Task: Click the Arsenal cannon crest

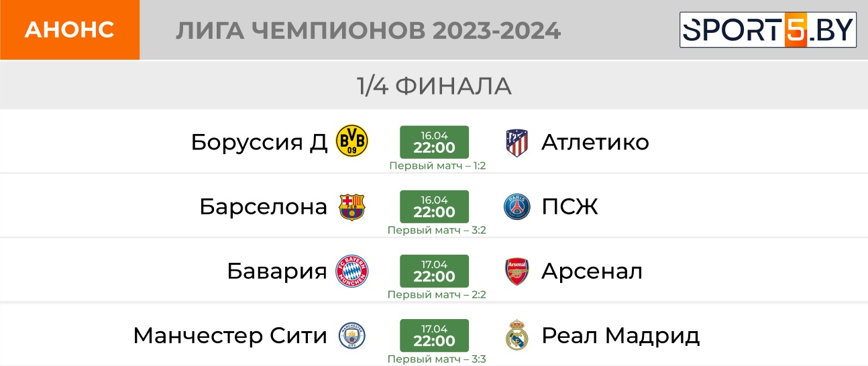Action: tap(517, 271)
